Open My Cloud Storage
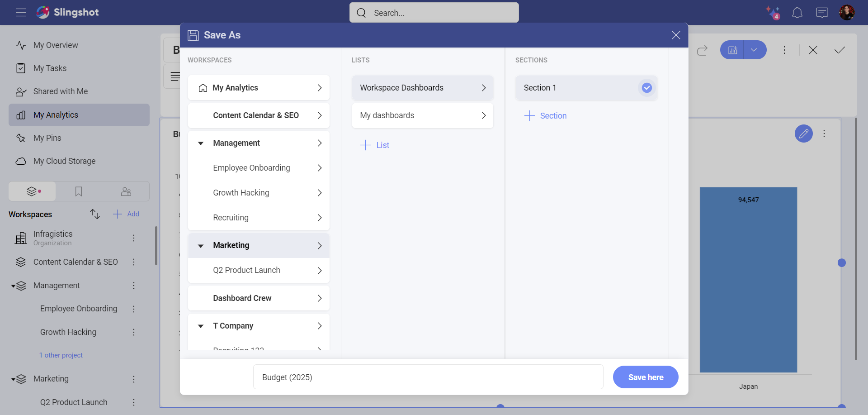 click(79, 161)
